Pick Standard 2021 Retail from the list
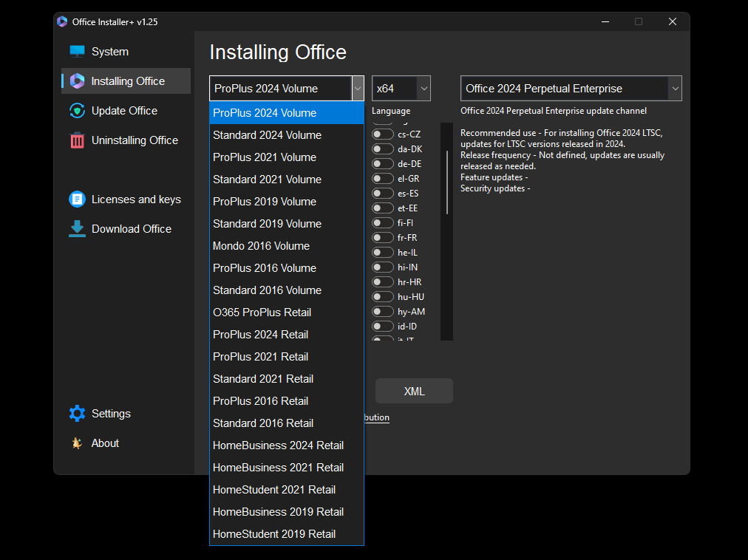748x560 pixels. click(x=287, y=379)
